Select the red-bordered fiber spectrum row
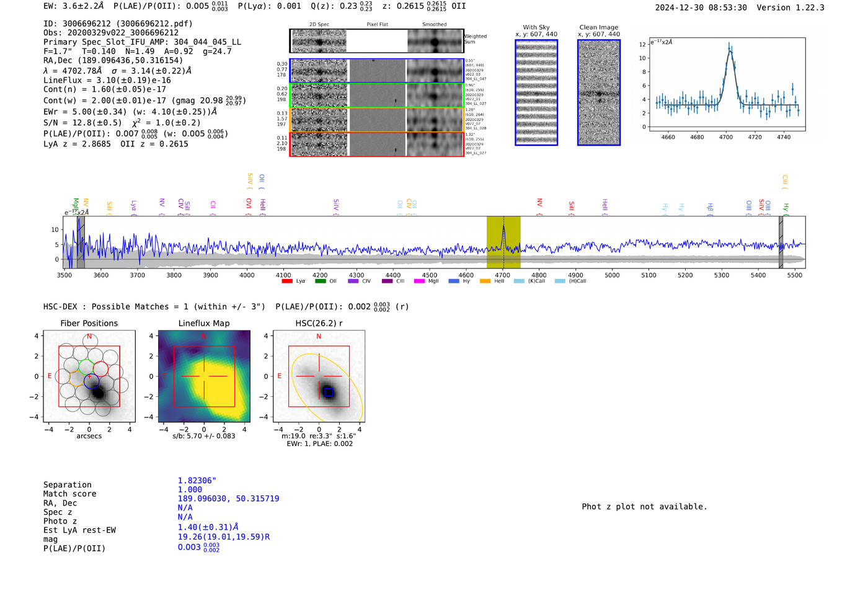Viewport: 868px width, 591px height. coord(377,144)
